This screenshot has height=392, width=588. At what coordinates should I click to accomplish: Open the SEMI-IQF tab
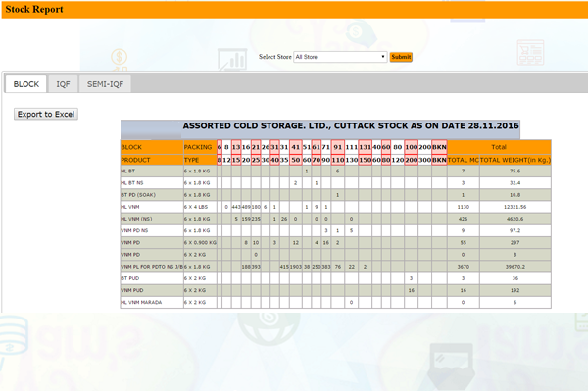click(x=105, y=84)
